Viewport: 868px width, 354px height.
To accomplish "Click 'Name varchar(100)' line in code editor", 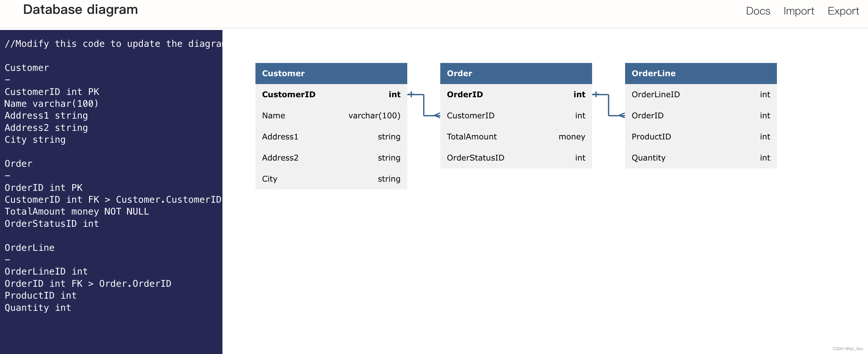I will (x=51, y=103).
